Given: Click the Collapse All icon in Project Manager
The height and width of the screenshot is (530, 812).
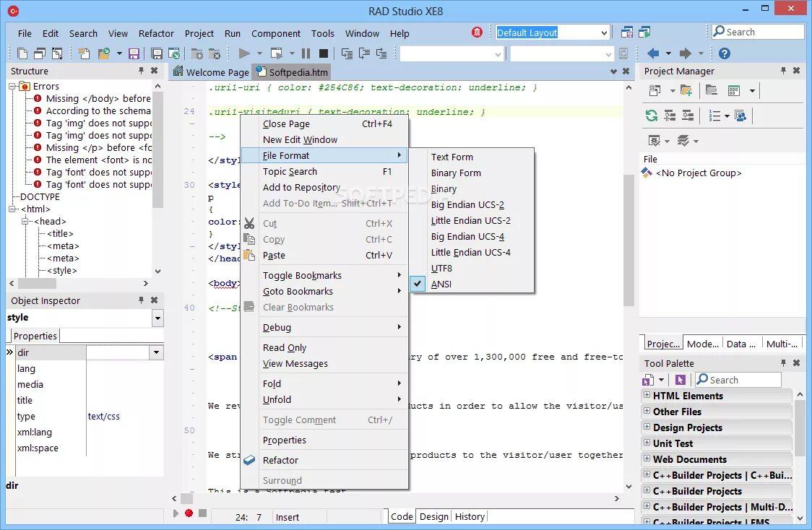Looking at the screenshot, I should pos(688,116).
